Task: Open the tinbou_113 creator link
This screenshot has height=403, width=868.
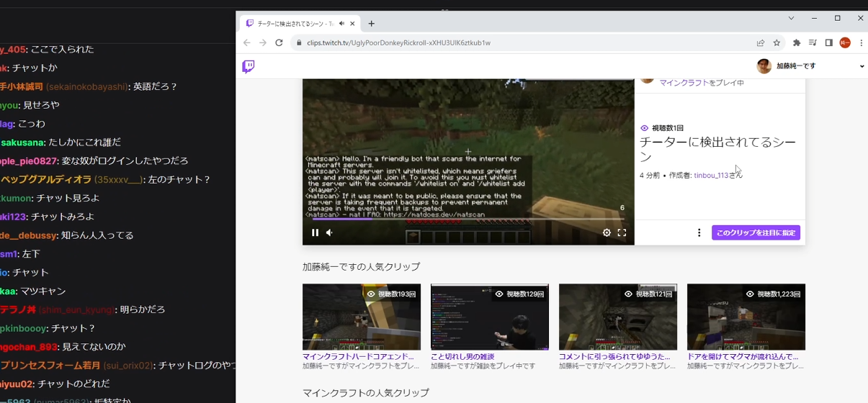Action: pos(711,176)
